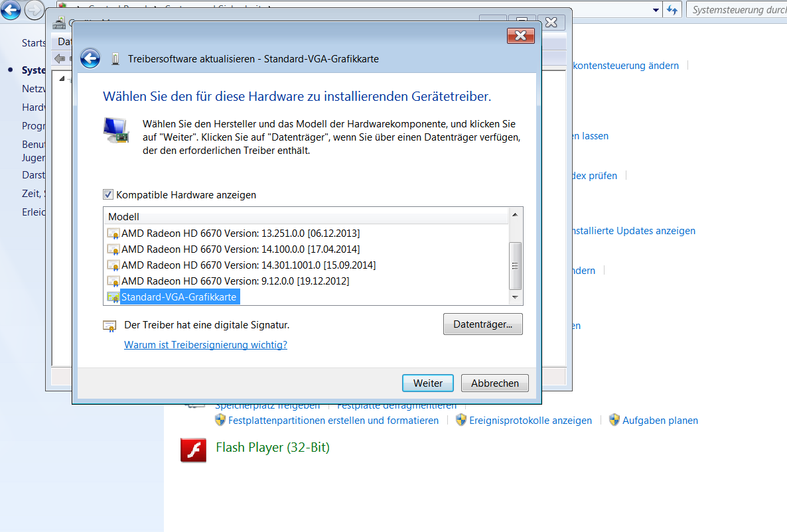Select AMD Radeon HD 6670 Version 14.100.0.0

pyautogui.click(x=240, y=249)
